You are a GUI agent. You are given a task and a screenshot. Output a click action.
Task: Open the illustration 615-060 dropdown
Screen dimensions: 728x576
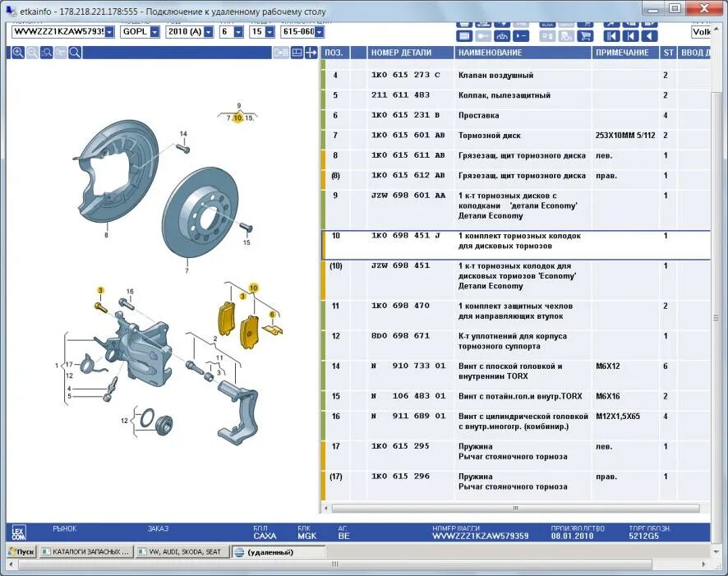(x=319, y=31)
